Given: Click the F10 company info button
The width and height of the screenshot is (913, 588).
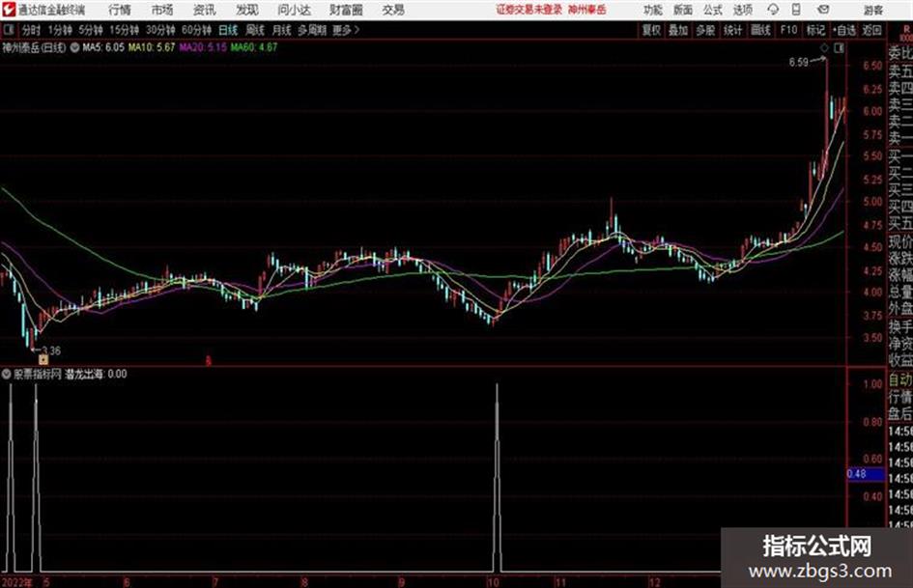Looking at the screenshot, I should 788,30.
